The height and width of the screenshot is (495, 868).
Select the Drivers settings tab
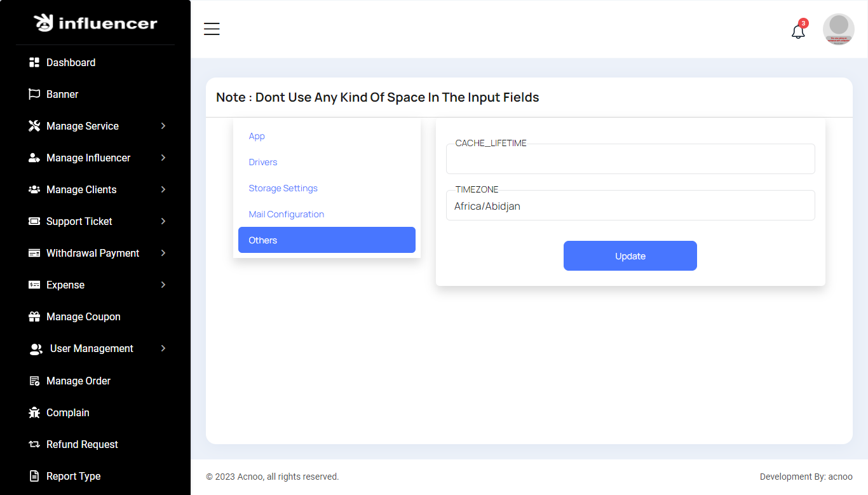point(263,162)
